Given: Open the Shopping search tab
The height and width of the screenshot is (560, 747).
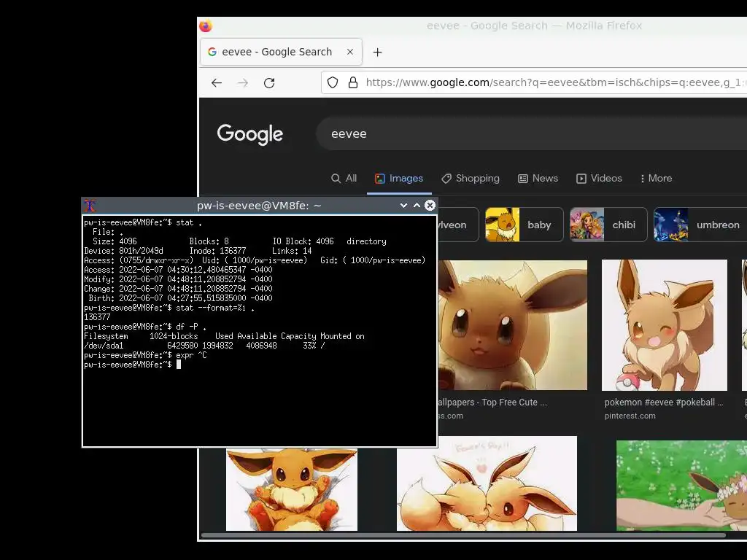Looking at the screenshot, I should (x=471, y=178).
